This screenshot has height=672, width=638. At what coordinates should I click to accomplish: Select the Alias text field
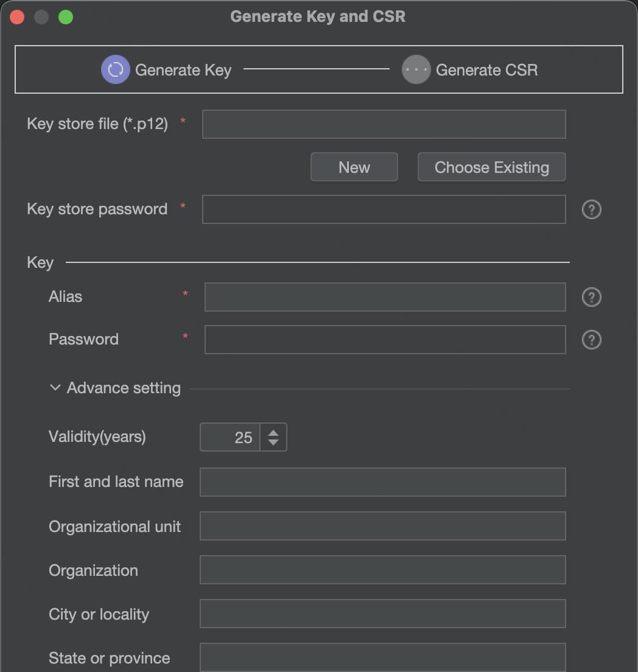tap(385, 297)
